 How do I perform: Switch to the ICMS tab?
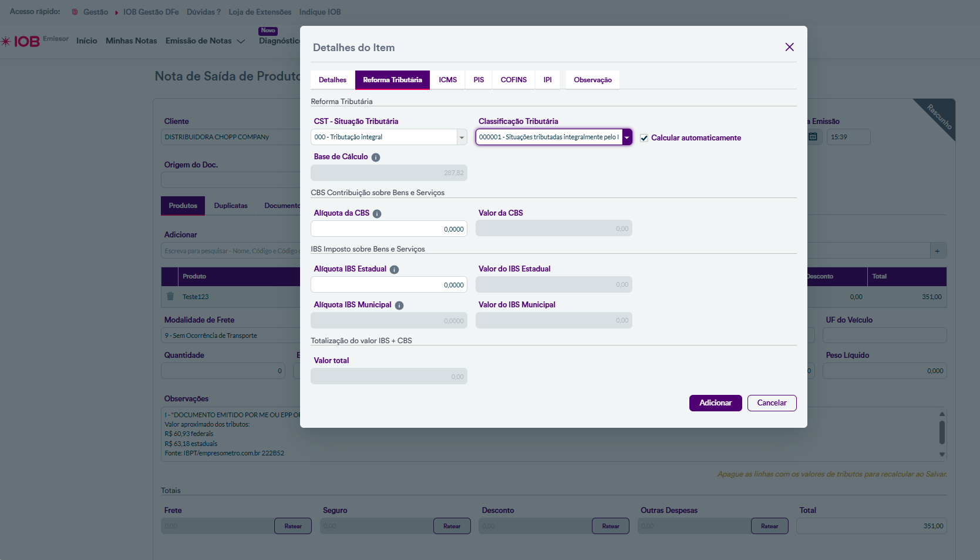447,80
